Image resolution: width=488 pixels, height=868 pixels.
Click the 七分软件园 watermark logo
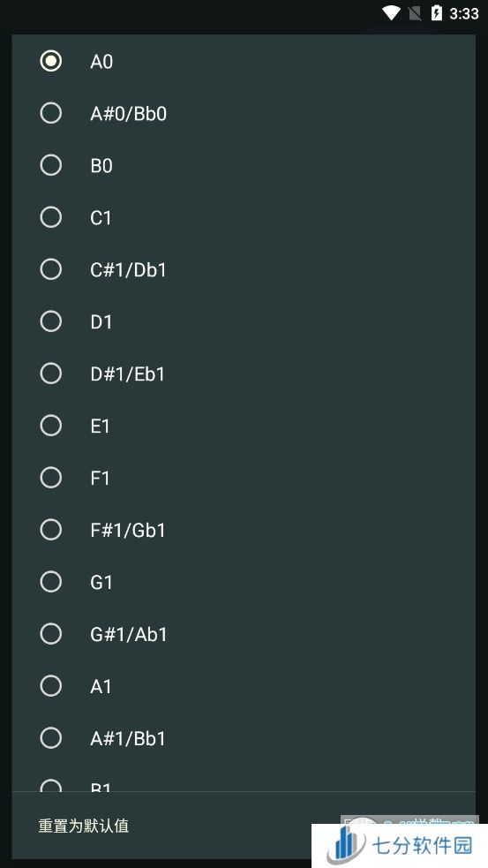[400, 845]
